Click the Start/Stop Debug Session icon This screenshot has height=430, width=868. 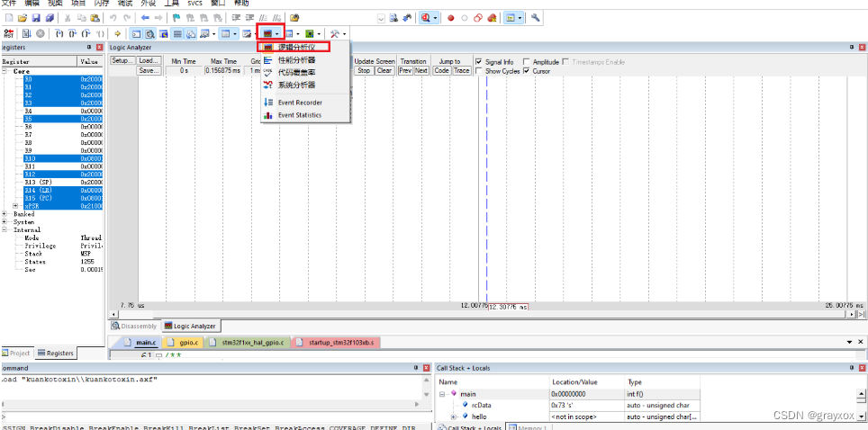pyautogui.click(x=426, y=18)
